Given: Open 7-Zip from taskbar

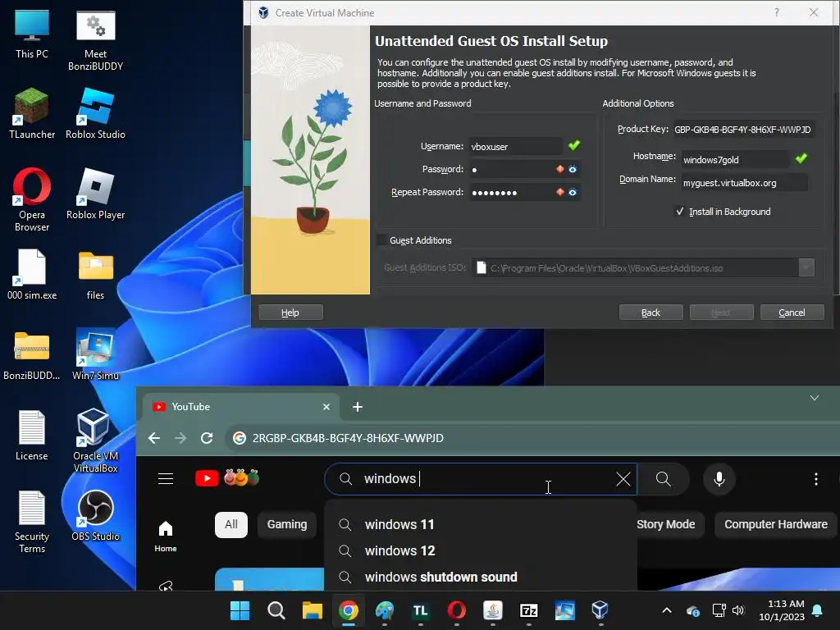Looking at the screenshot, I should pos(529,610).
